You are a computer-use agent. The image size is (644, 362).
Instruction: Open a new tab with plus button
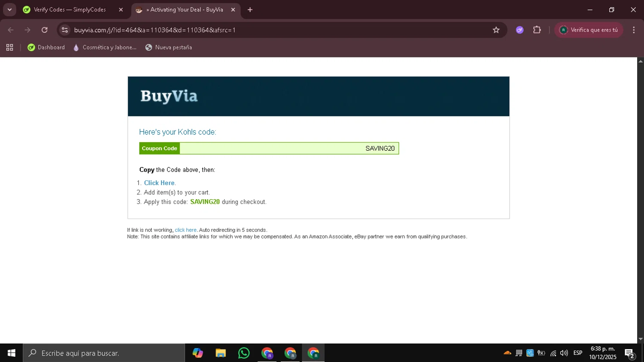tap(250, 9)
